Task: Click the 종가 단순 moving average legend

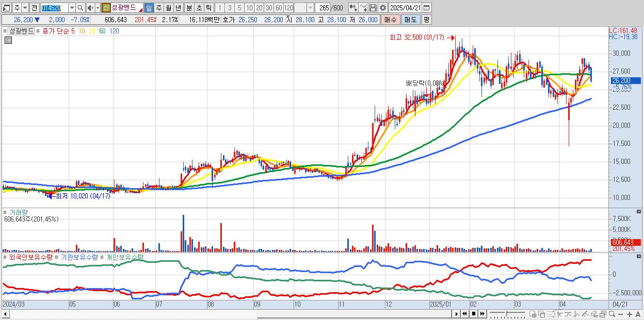Action: tap(56, 31)
